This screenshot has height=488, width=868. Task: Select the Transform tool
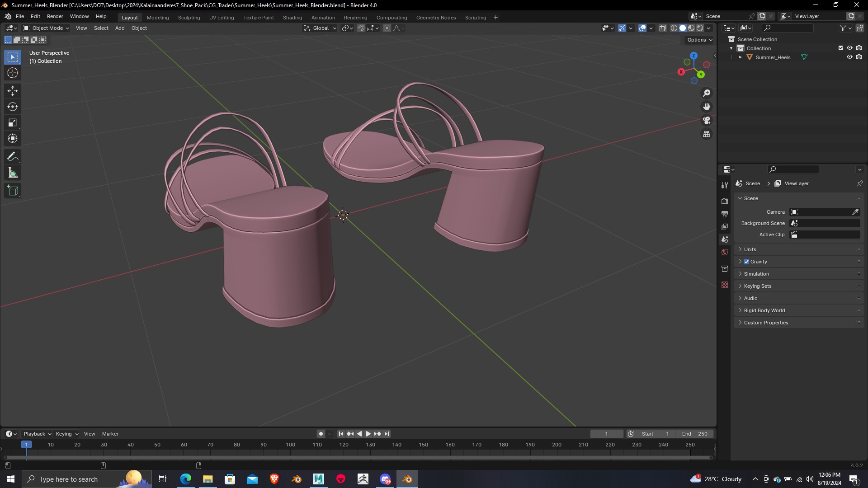coord(13,138)
